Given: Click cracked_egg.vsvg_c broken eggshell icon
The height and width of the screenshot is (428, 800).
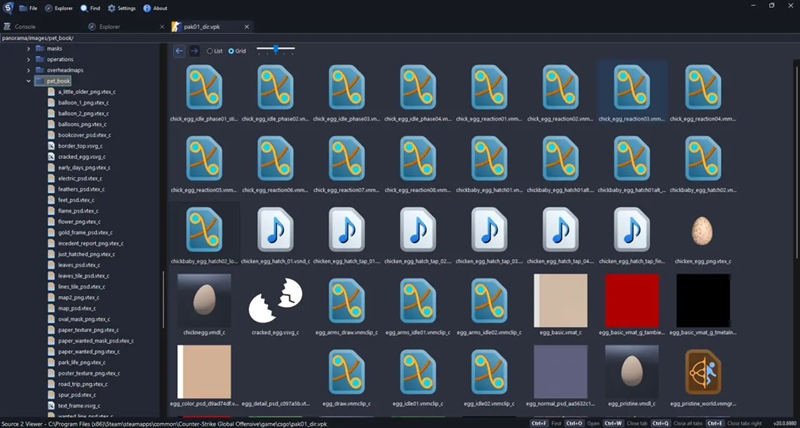Looking at the screenshot, I should (275, 300).
